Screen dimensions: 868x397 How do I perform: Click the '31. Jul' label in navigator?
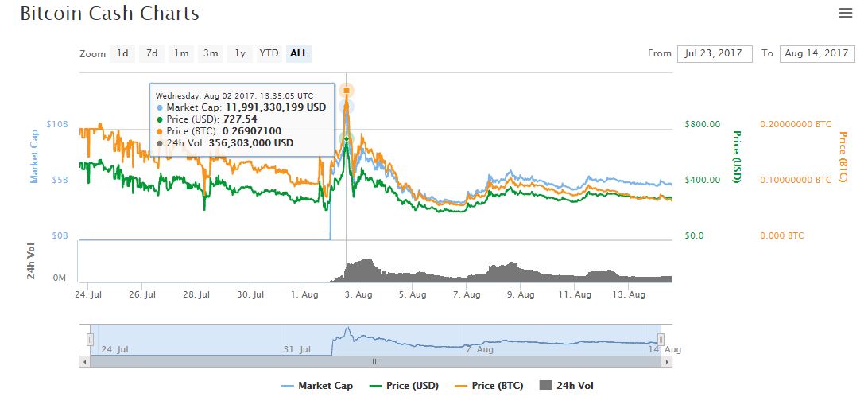[x=298, y=349]
